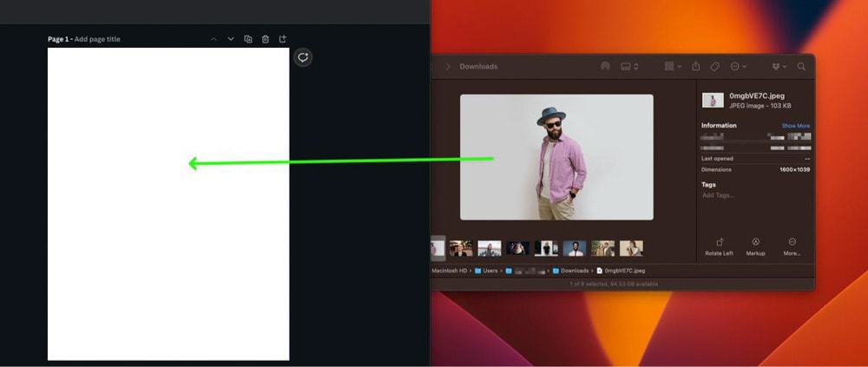Open the Dropbox dropdown in the Finder toolbar
The width and height of the screenshot is (868, 367).
coord(779,67)
